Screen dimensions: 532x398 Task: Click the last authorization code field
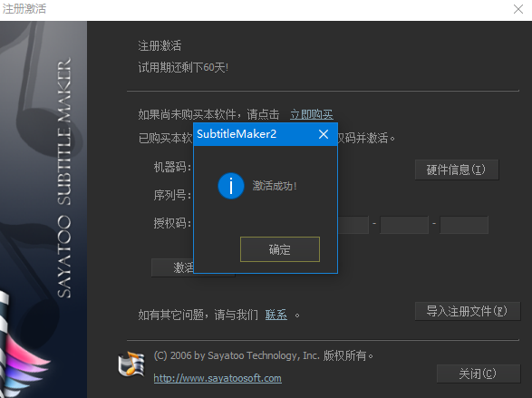(x=464, y=225)
